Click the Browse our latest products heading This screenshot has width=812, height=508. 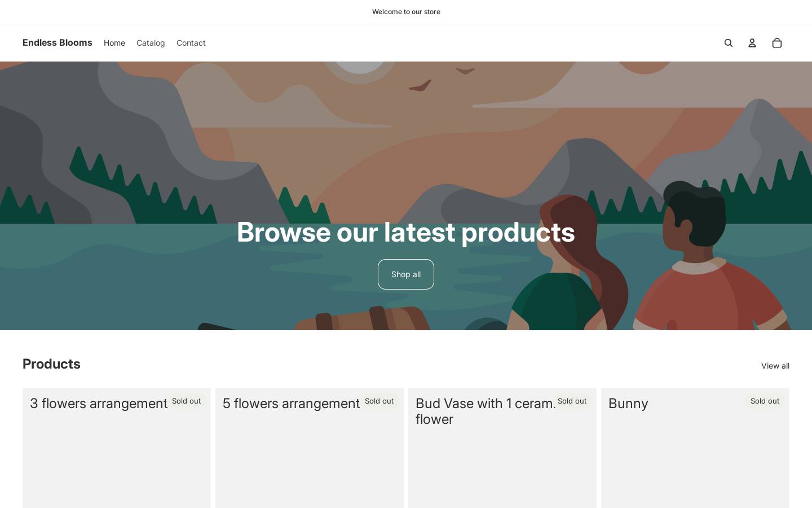coord(406,232)
